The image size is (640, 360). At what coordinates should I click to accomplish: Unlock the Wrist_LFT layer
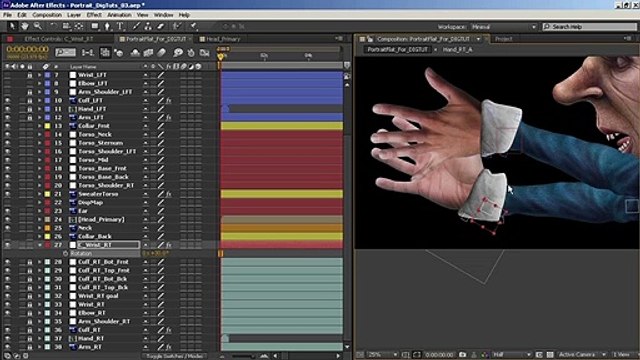tap(29, 75)
